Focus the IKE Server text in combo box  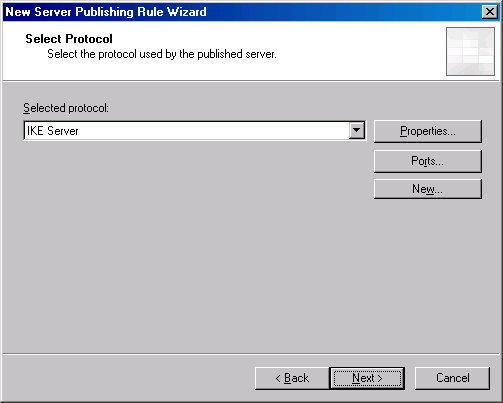pyautogui.click(x=53, y=131)
